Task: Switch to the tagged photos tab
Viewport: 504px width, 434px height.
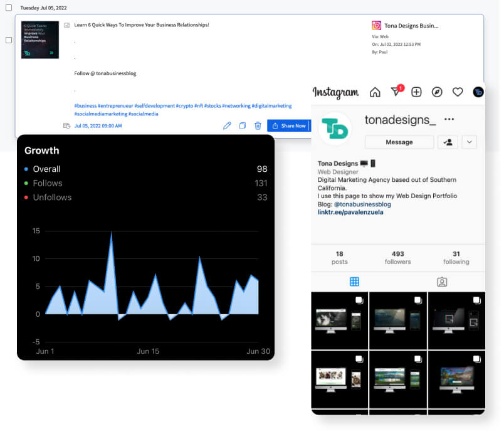Action: point(442,282)
